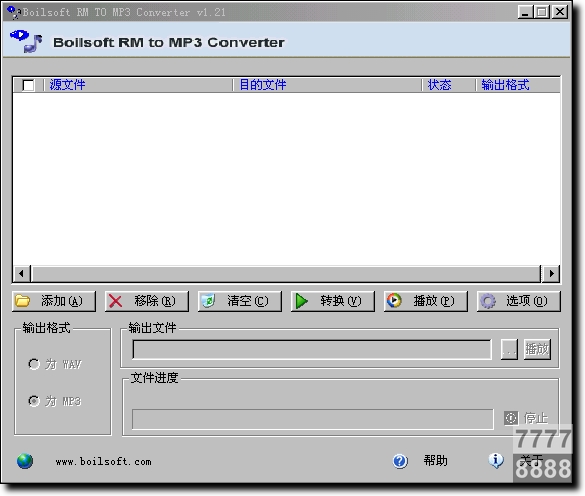Image resolution: width=585 pixels, height=496 pixels.
Task: Click the blue info icon for 关于
Action: [x=496, y=461]
